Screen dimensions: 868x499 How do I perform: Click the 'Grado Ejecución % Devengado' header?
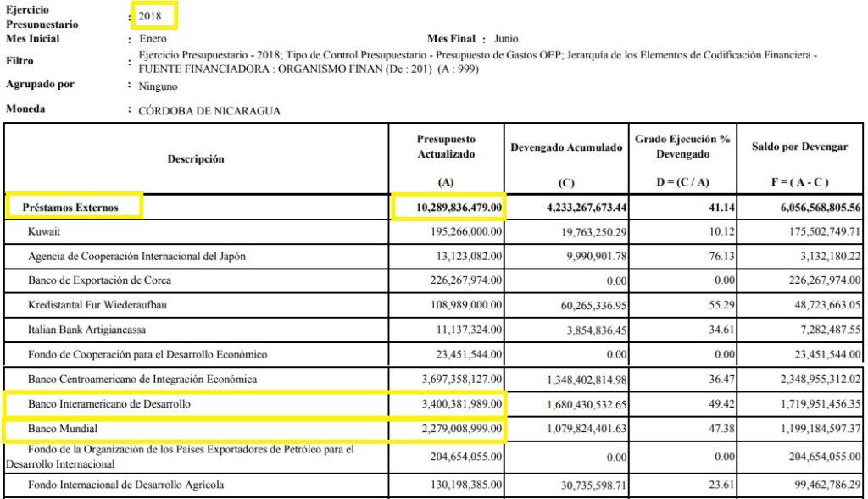pos(682,147)
